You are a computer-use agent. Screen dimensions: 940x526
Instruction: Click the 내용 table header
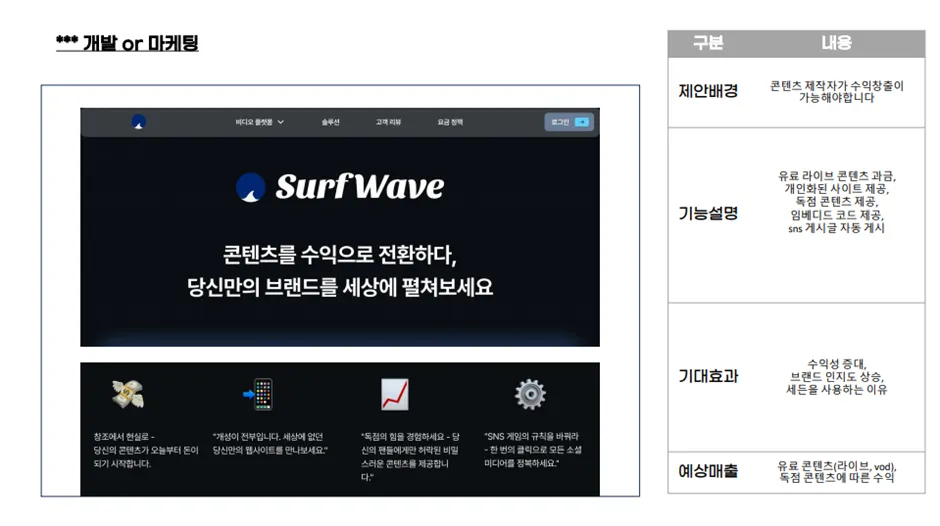click(x=836, y=43)
